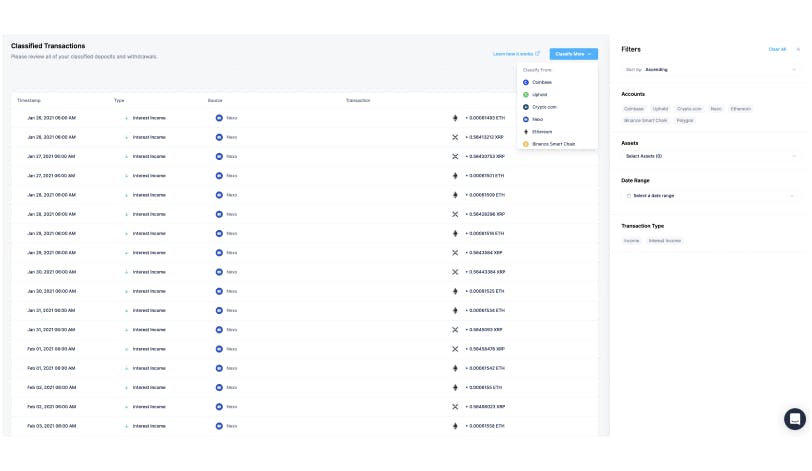The height and width of the screenshot is (471, 812).
Task: Toggle the Coinbase account filter chip
Action: [x=634, y=109]
